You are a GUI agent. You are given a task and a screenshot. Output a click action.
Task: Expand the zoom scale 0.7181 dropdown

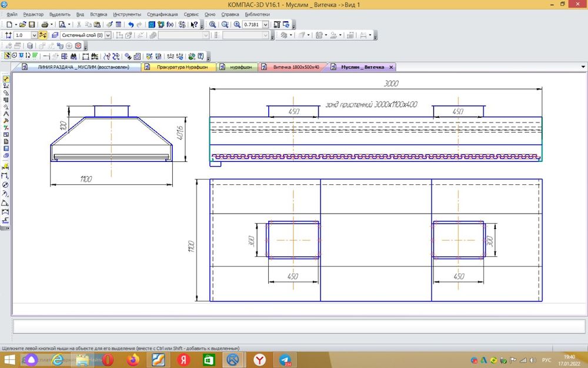tap(266, 25)
